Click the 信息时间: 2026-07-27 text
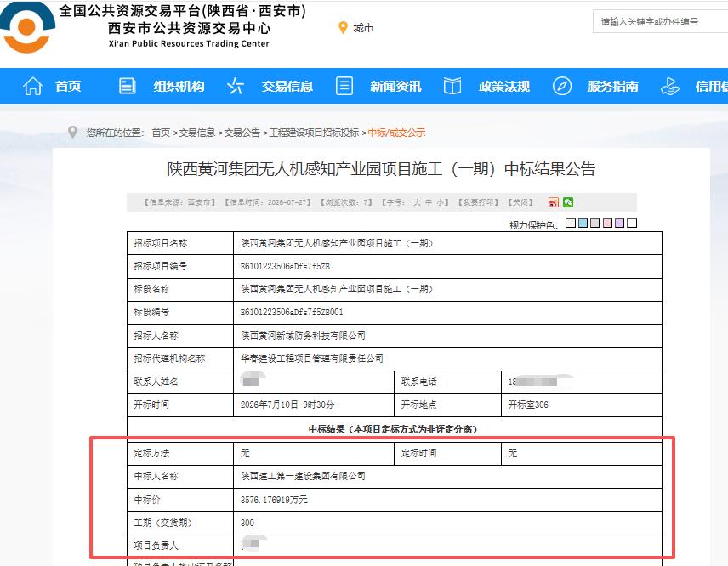Screen dimensions: 728x566 [267, 202]
